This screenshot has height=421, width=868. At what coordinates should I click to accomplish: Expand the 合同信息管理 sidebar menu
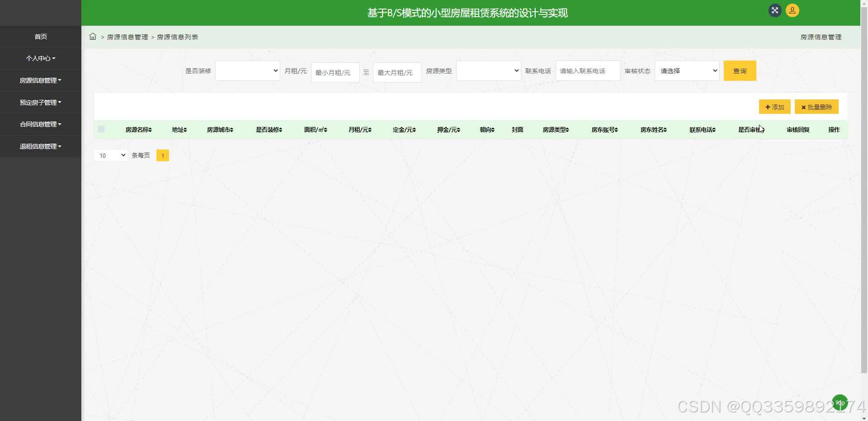[x=41, y=124]
